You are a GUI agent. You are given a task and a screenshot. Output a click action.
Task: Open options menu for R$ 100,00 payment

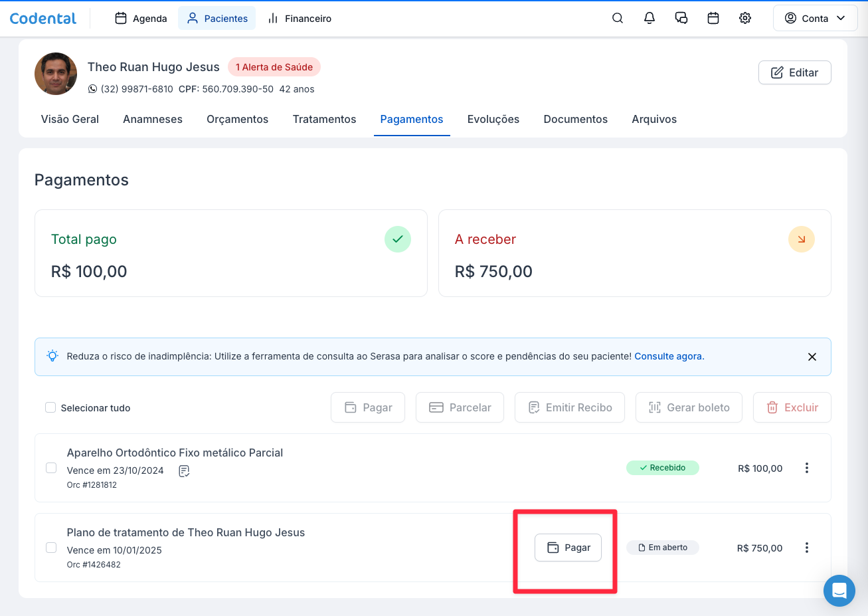[807, 468]
